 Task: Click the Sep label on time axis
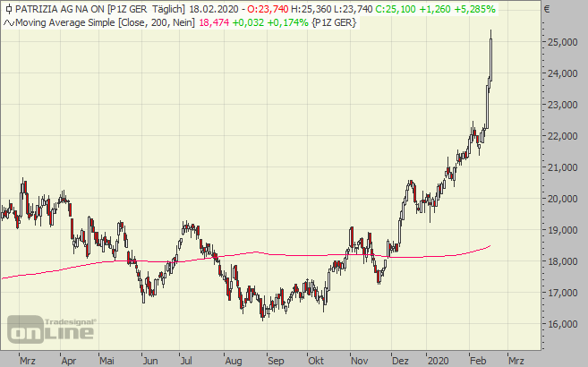(x=276, y=361)
